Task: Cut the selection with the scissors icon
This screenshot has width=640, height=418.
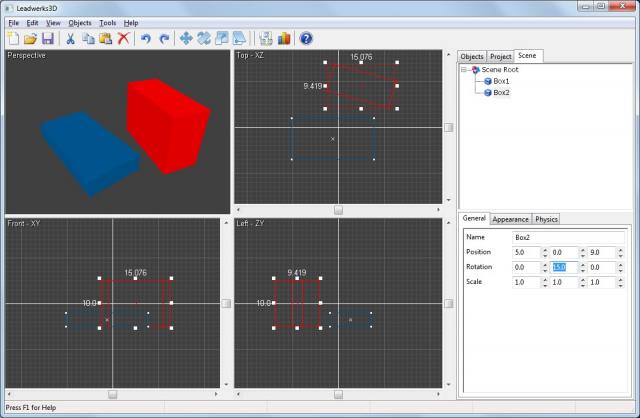Action: click(71, 39)
